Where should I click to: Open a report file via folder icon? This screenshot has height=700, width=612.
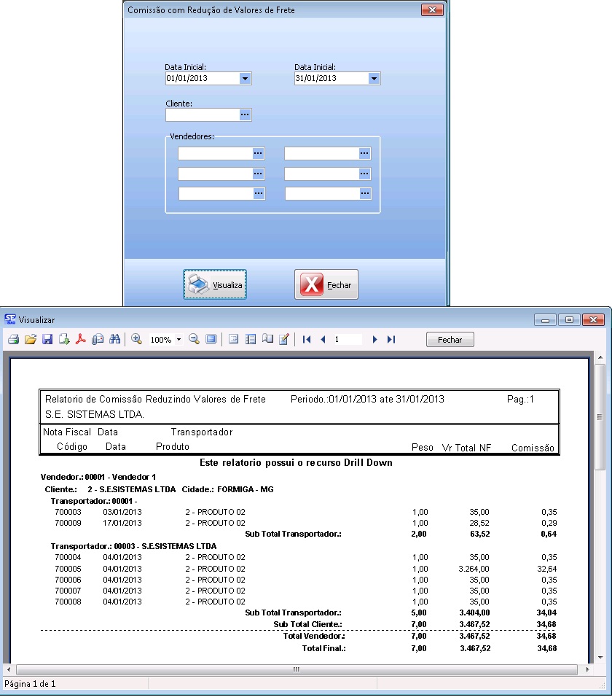(x=30, y=340)
